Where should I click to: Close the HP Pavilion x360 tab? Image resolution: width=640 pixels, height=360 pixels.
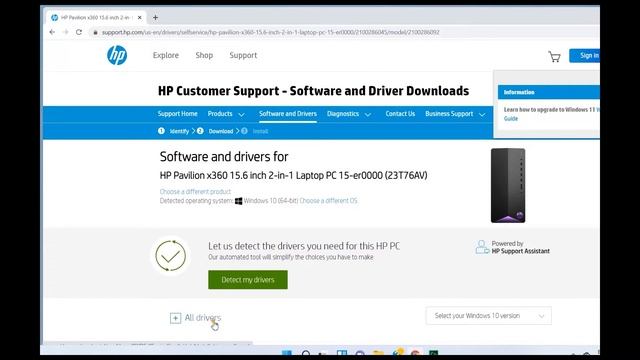(140, 18)
